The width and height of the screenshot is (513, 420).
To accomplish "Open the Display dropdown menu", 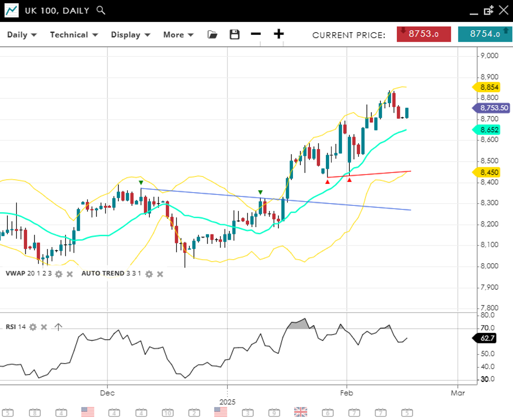I will pyautogui.click(x=130, y=35).
